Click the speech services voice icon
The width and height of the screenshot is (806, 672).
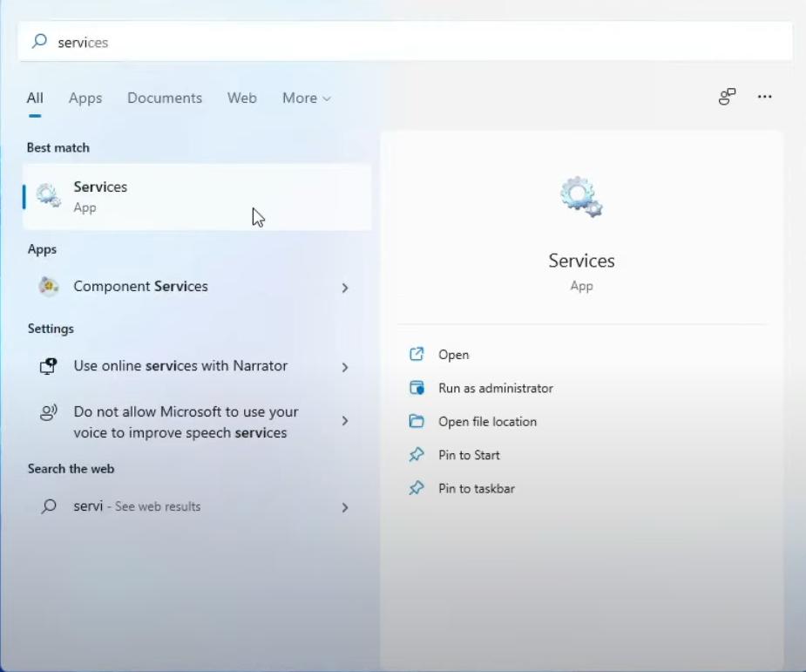pyautogui.click(x=48, y=412)
